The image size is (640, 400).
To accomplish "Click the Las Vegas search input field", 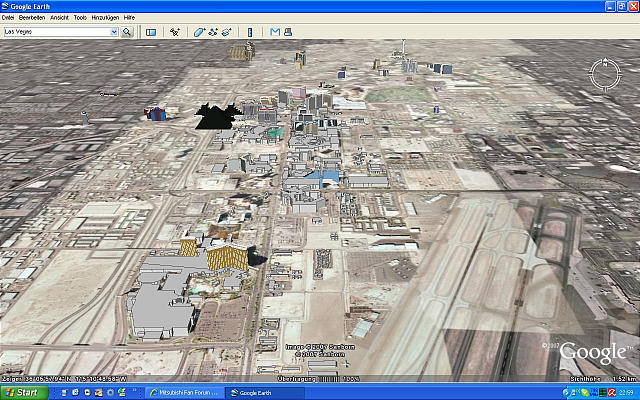I will click(x=56, y=32).
